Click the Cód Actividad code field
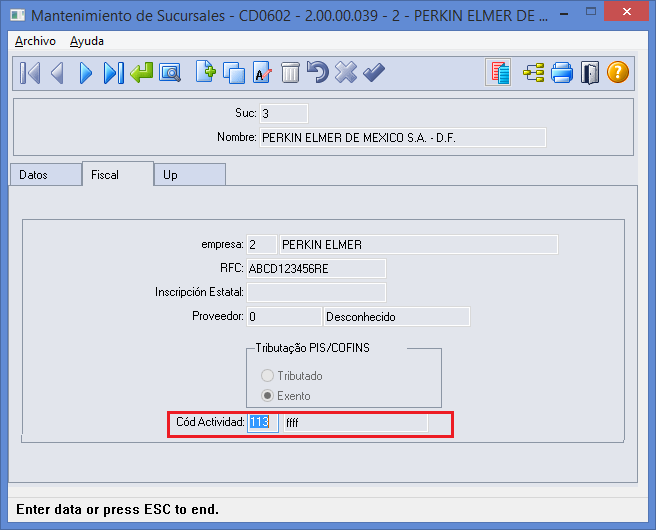The width and height of the screenshot is (657, 530). (x=262, y=422)
